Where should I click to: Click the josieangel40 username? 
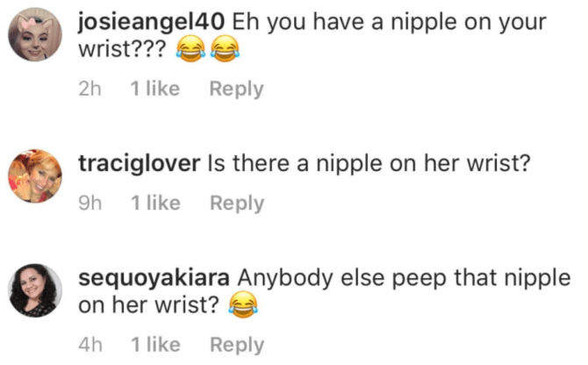click(x=152, y=22)
